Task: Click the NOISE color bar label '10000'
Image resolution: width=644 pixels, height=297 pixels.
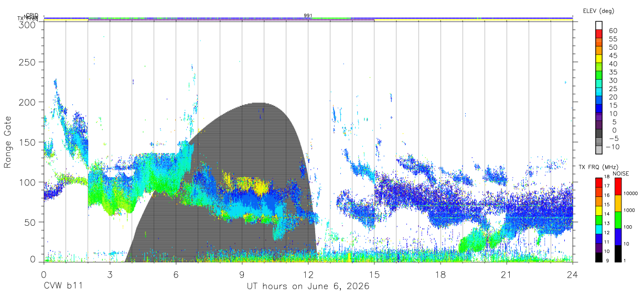Action: tap(629, 193)
